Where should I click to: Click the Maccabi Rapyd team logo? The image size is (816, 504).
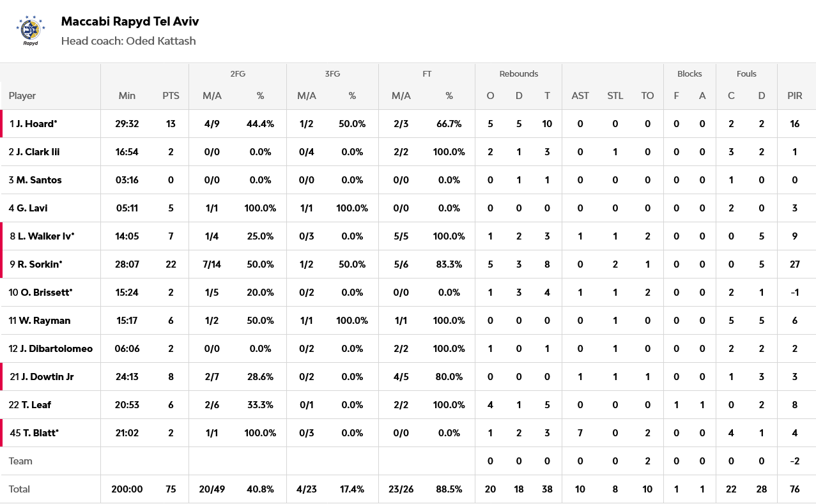point(31,31)
